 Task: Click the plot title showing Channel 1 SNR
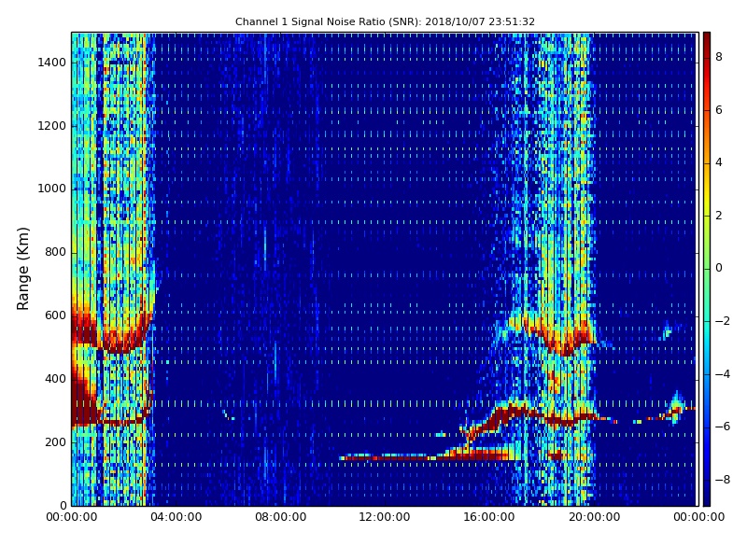(385, 21)
